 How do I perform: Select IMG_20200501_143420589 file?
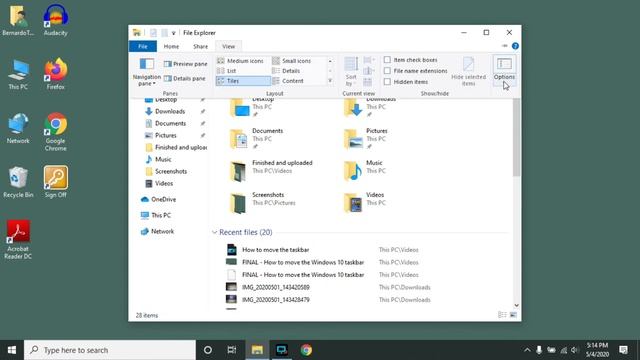276,287
